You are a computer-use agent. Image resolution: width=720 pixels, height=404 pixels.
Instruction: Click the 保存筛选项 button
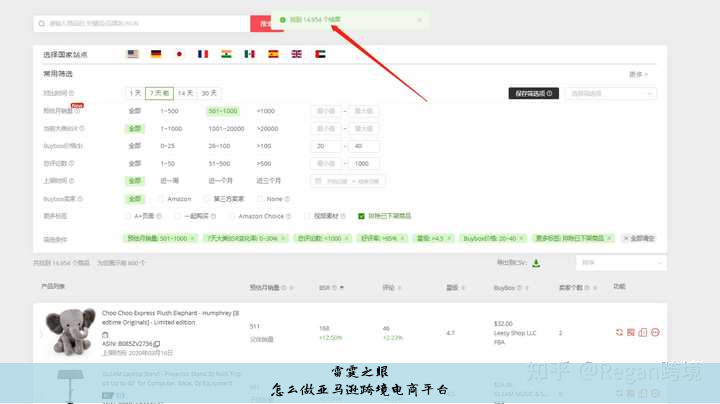point(533,93)
